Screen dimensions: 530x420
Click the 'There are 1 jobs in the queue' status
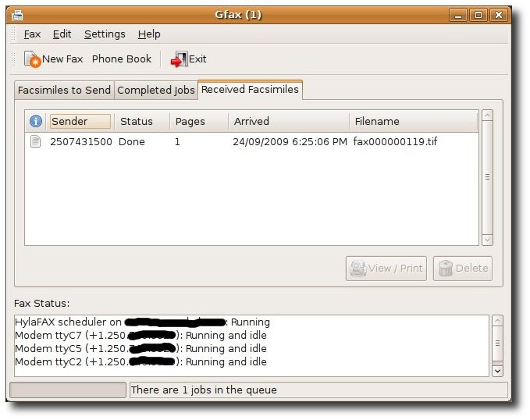[x=204, y=390]
